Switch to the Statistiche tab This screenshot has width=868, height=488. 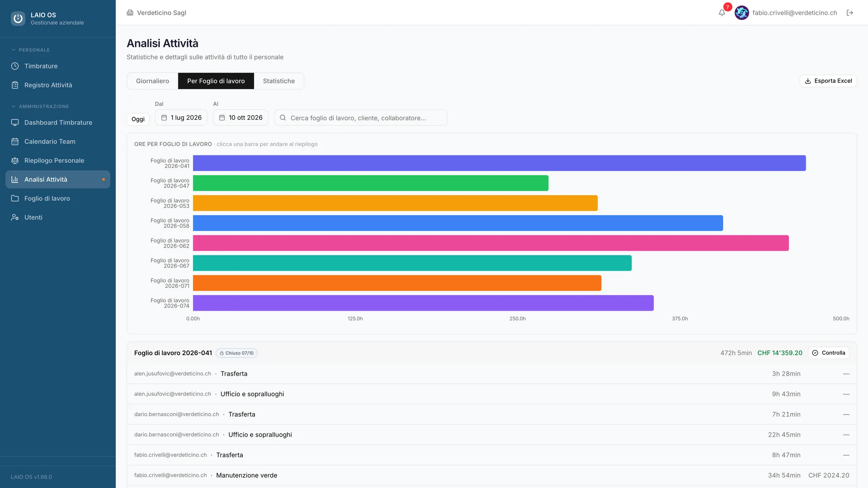click(x=279, y=81)
